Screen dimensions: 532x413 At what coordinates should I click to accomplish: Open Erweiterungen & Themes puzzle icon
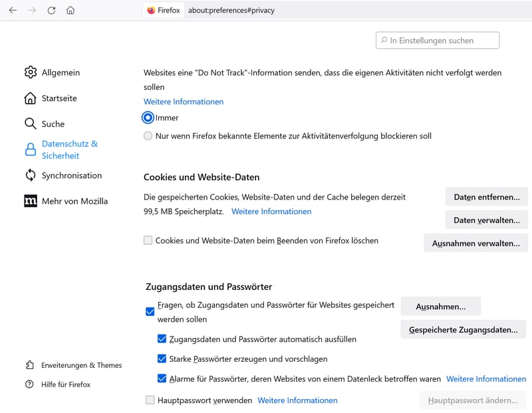pos(30,365)
